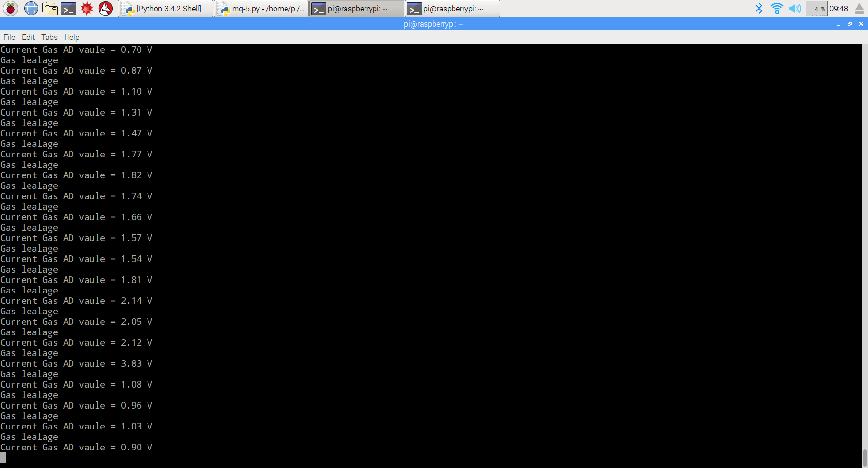Click the terminal cursor block at prompt
The width and height of the screenshot is (868, 468).
[x=3, y=458]
